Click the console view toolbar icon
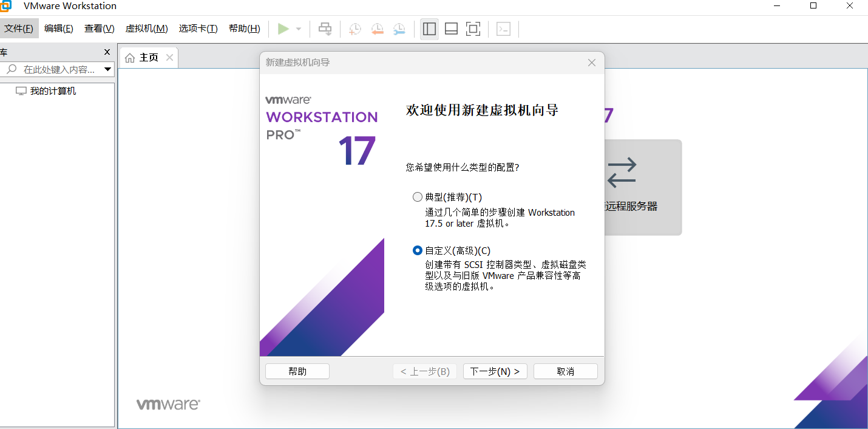The width and height of the screenshot is (868, 429). coord(503,29)
